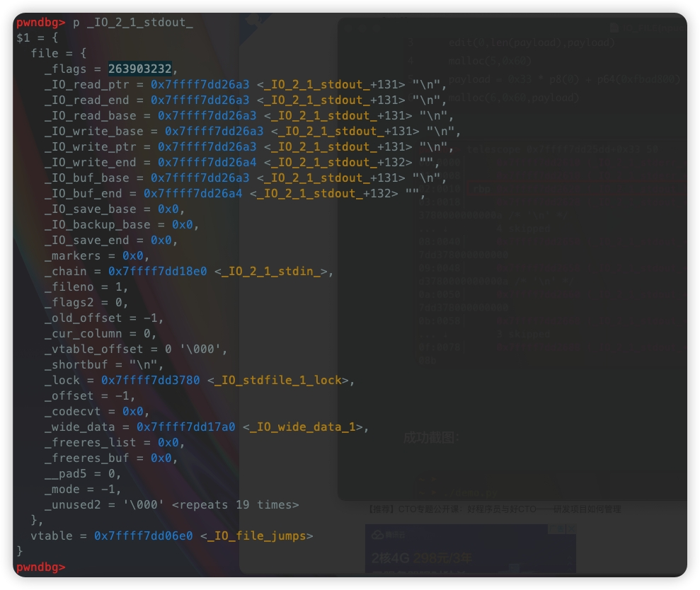The image size is (700, 590).
Task: Click the <_IO_file_jumps> symbol
Action: [257, 536]
